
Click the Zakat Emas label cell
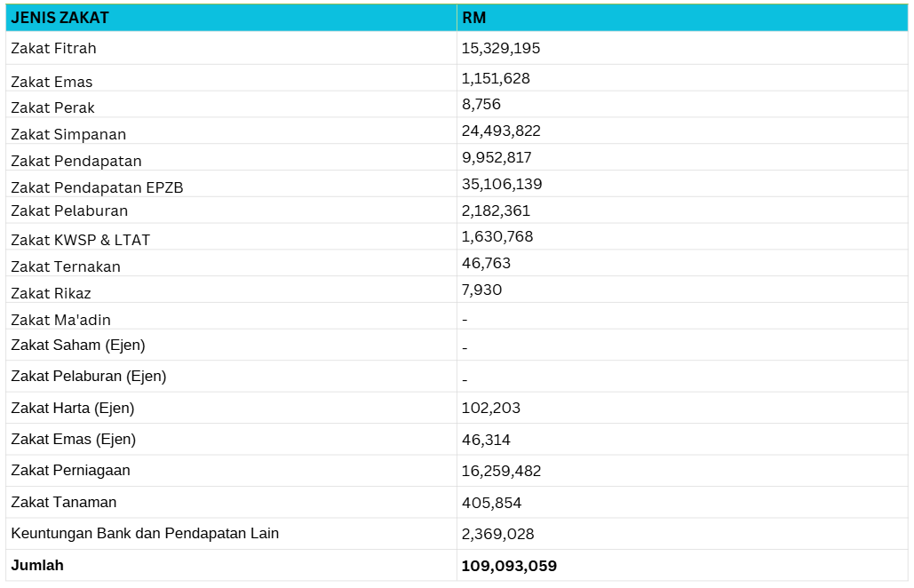[52, 82]
